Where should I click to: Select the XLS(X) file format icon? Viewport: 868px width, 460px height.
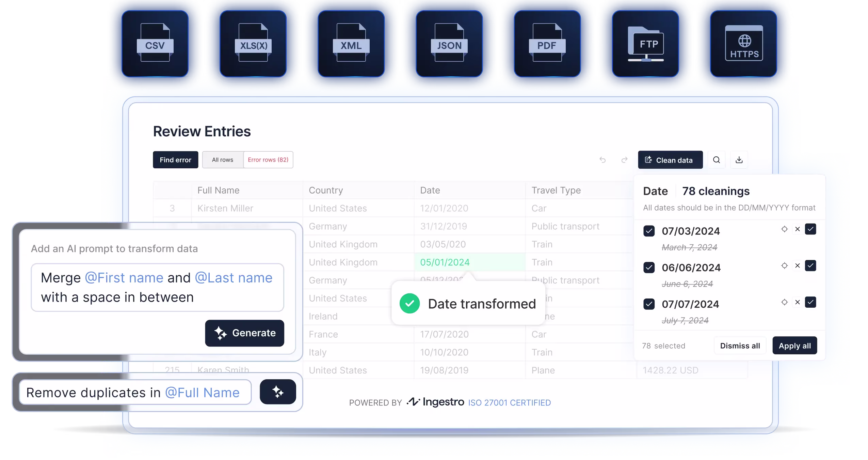point(253,43)
